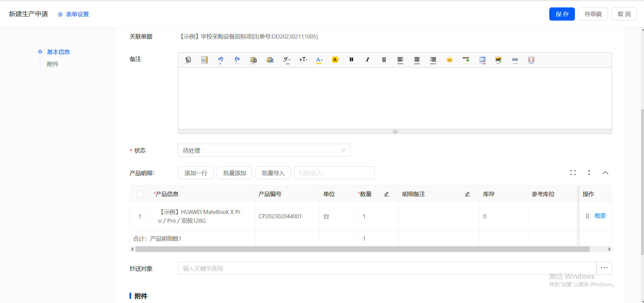Click table scroll left arrow

(x=133, y=249)
